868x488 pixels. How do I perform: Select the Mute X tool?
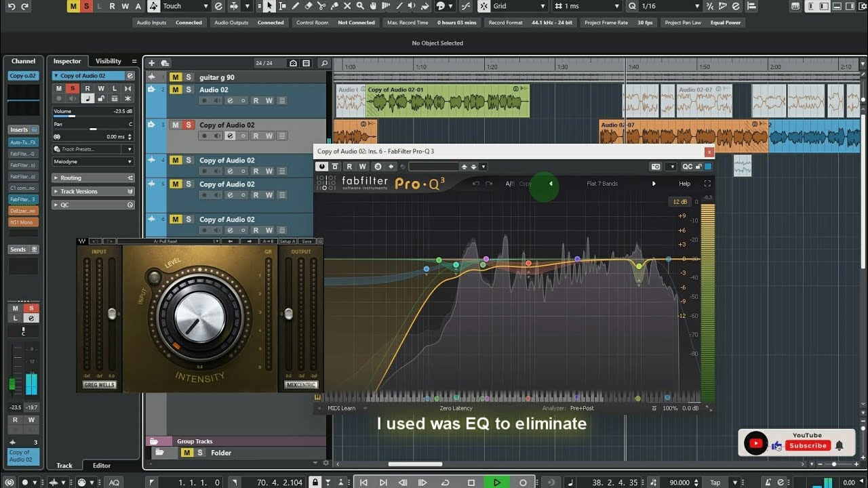pyautogui.click(x=347, y=6)
